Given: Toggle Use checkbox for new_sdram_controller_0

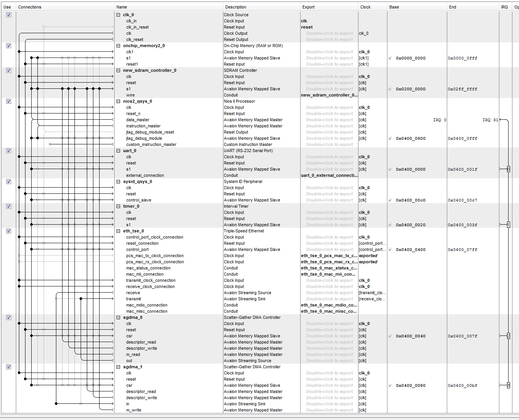Looking at the screenshot, I should point(8,70).
